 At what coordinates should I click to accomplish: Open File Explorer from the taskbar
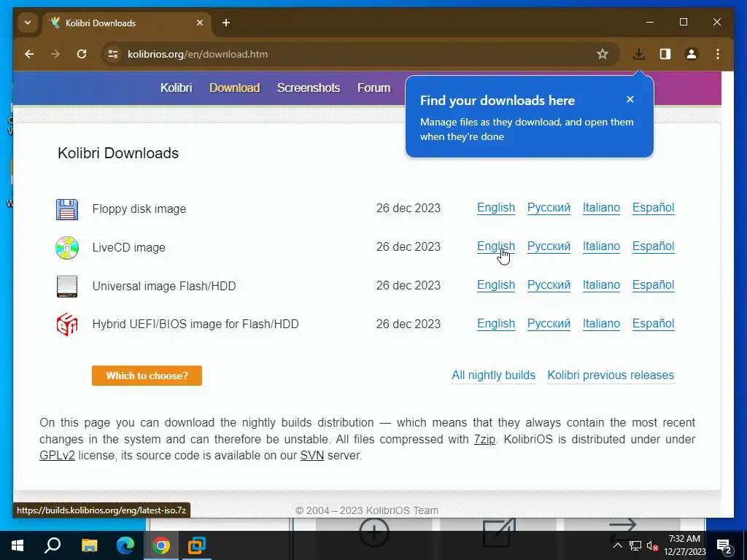89,545
